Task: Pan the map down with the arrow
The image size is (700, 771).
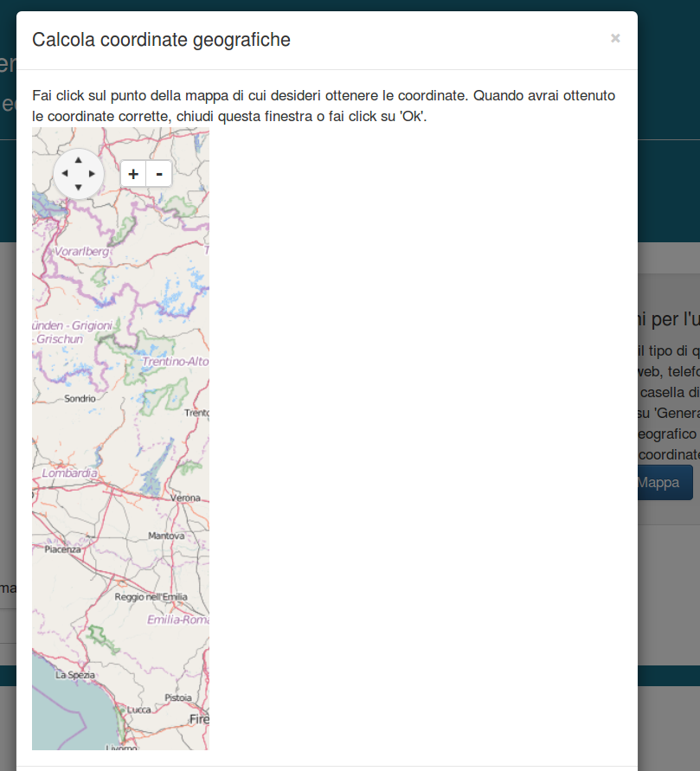Action: tap(78, 187)
